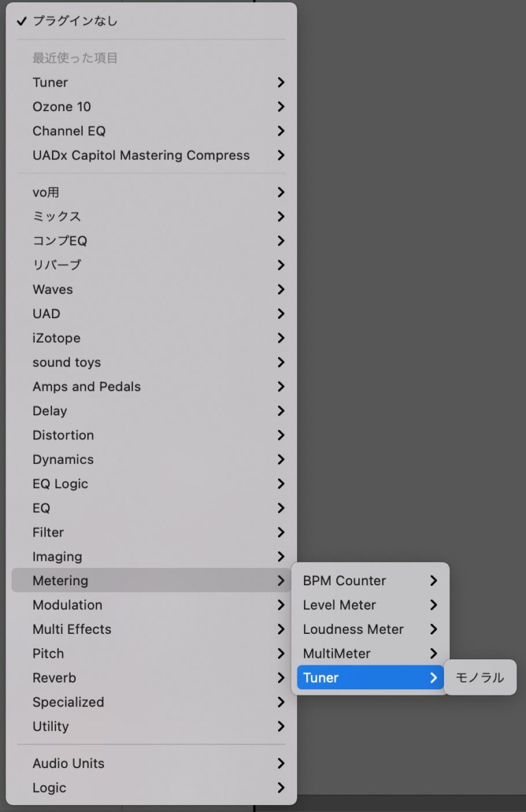Expand the Waves submenu arrow
Viewport: 526px width, 812px height.
tap(281, 289)
